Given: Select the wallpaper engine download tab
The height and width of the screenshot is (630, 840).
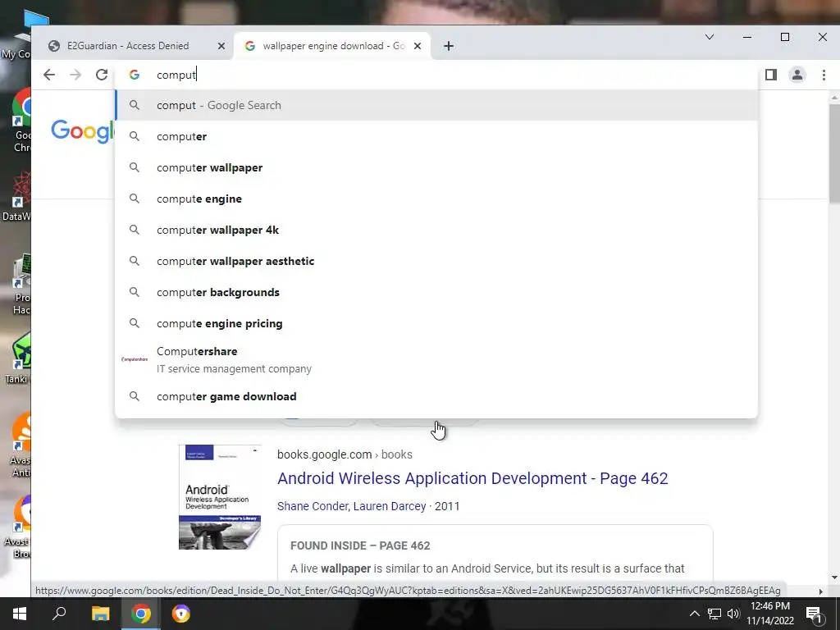Looking at the screenshot, I should pos(332,46).
